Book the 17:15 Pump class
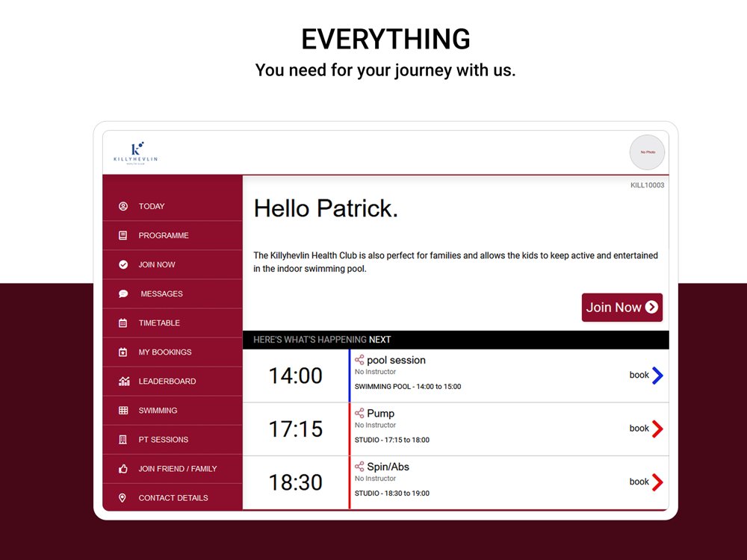 coord(646,429)
